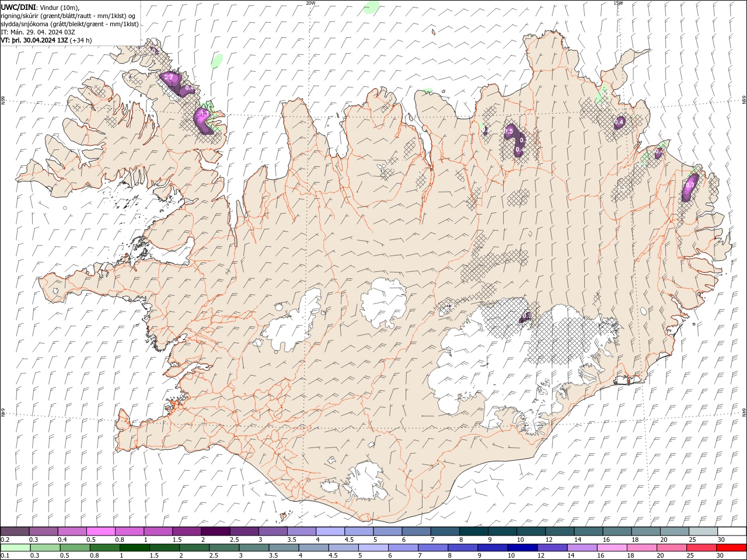Pick the light lavender snow swatch labeled 4
747x560 pixels.
(x=330, y=531)
